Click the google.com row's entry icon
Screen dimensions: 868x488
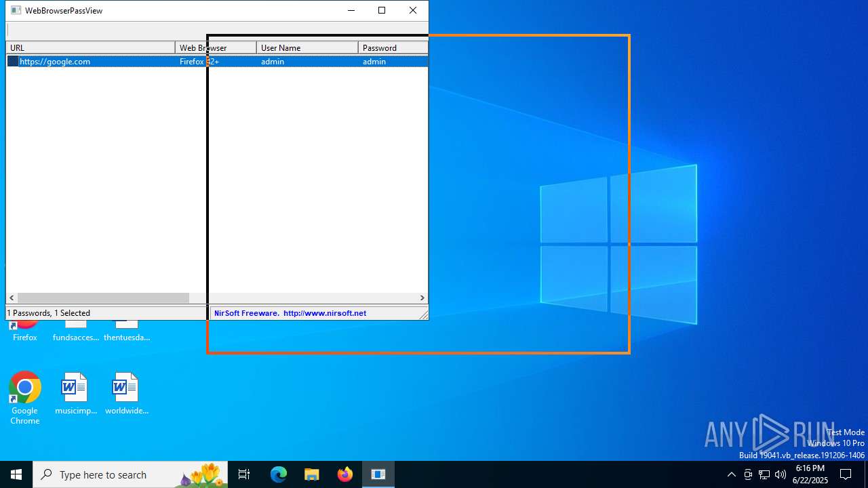(13, 62)
